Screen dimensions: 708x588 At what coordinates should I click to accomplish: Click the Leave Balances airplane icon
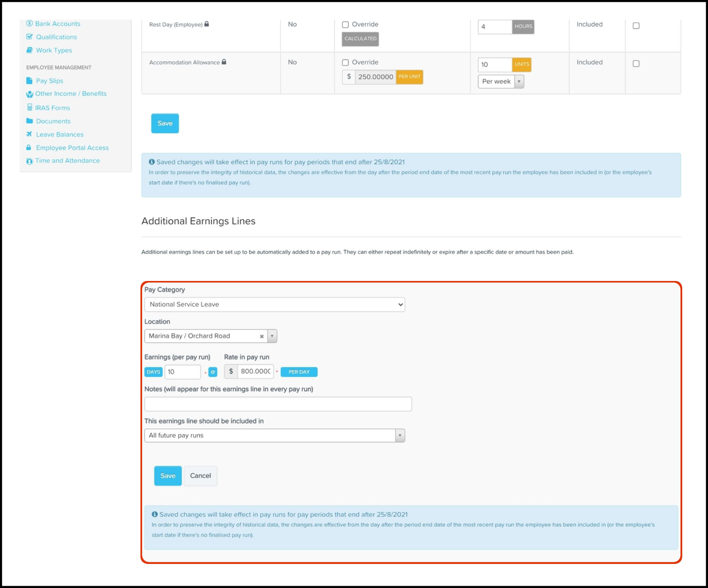29,134
